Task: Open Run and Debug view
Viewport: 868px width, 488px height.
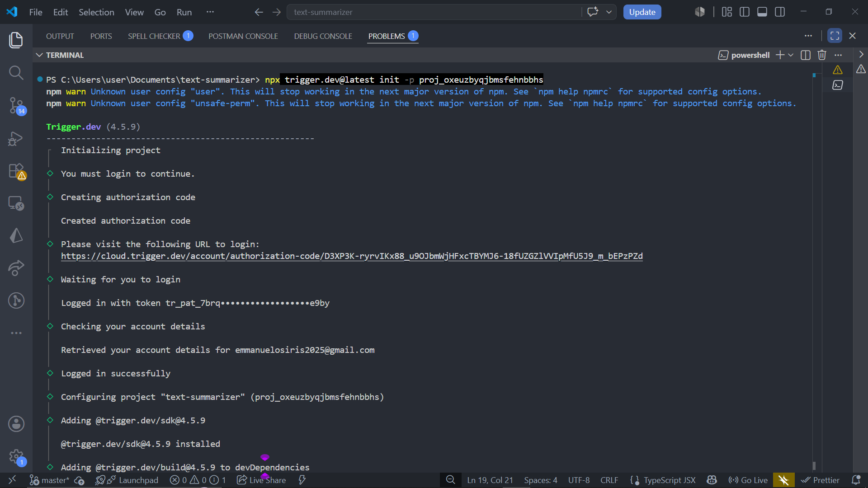Action: click(x=16, y=138)
